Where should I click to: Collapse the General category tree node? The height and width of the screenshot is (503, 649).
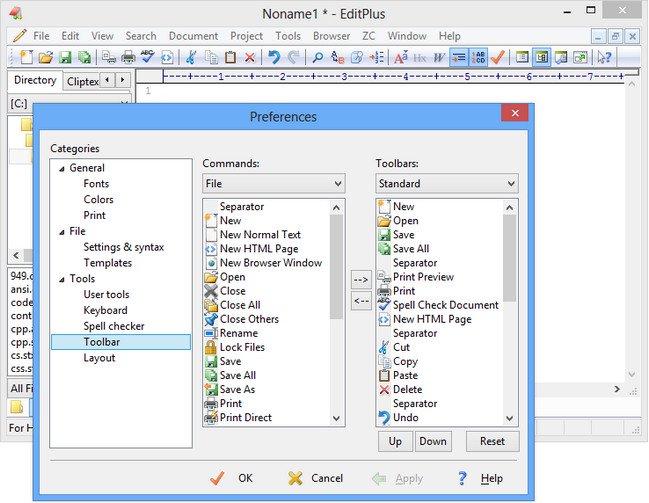[60, 168]
